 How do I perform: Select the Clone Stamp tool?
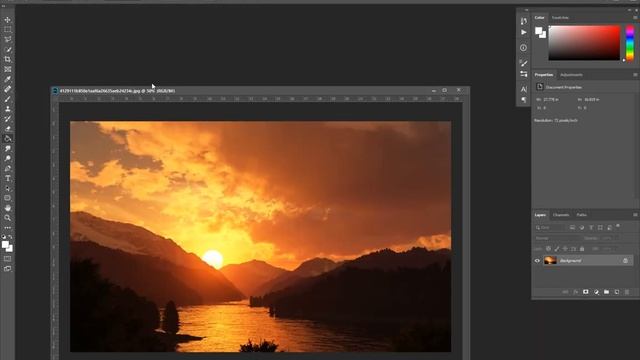tap(7, 109)
